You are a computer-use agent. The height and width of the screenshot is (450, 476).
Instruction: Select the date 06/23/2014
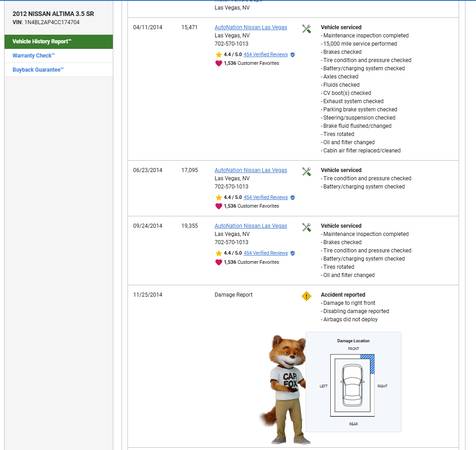tap(147, 170)
